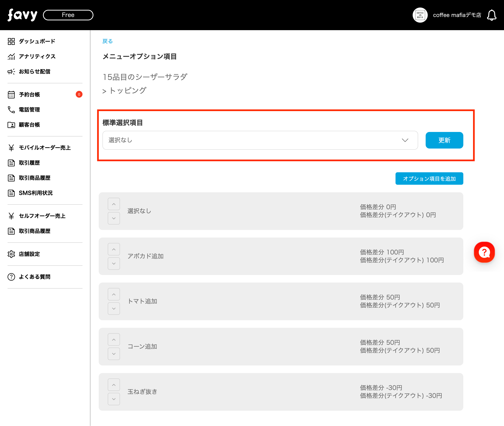Move 玉ねぎ抜き up one position
This screenshot has width=504, height=426.
click(x=114, y=385)
